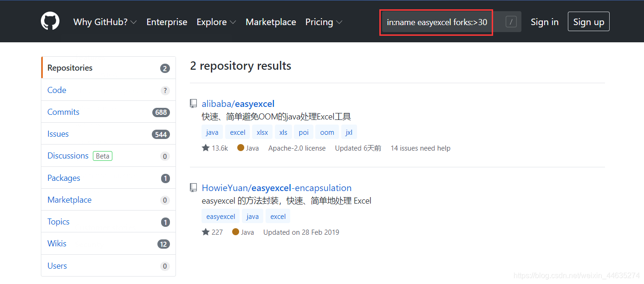Select the excel topic tag under alibaba/easyexcel

tap(238, 132)
